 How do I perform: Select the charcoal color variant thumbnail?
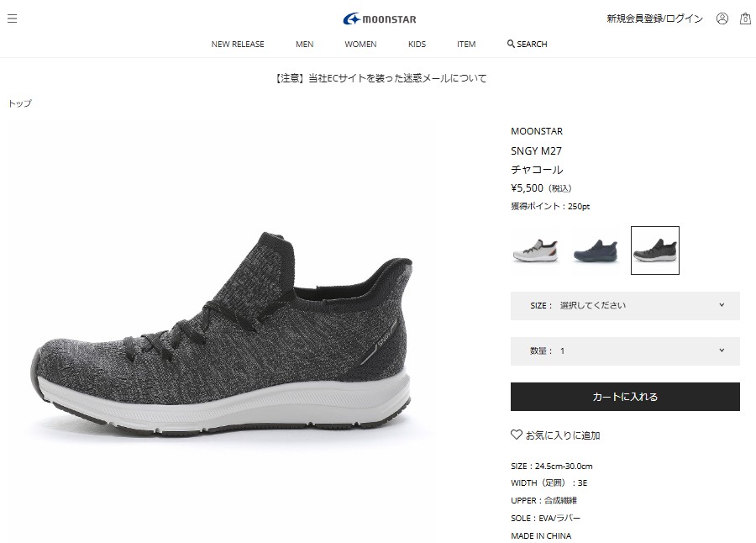(654, 250)
